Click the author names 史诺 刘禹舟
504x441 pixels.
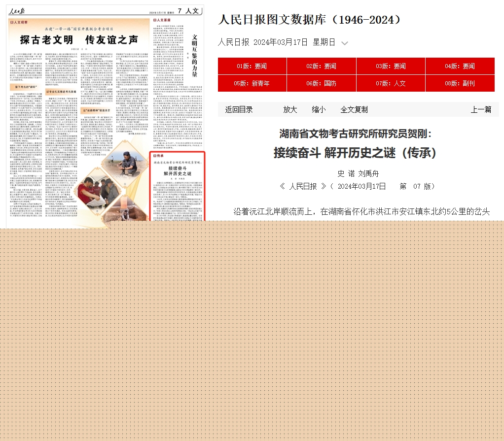[358, 174]
